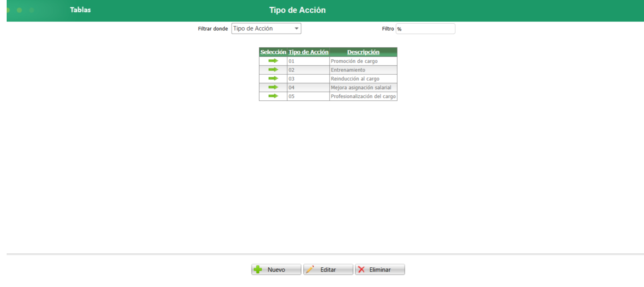Click the code cell '02'
The width and height of the screenshot is (644, 287).
coord(308,70)
